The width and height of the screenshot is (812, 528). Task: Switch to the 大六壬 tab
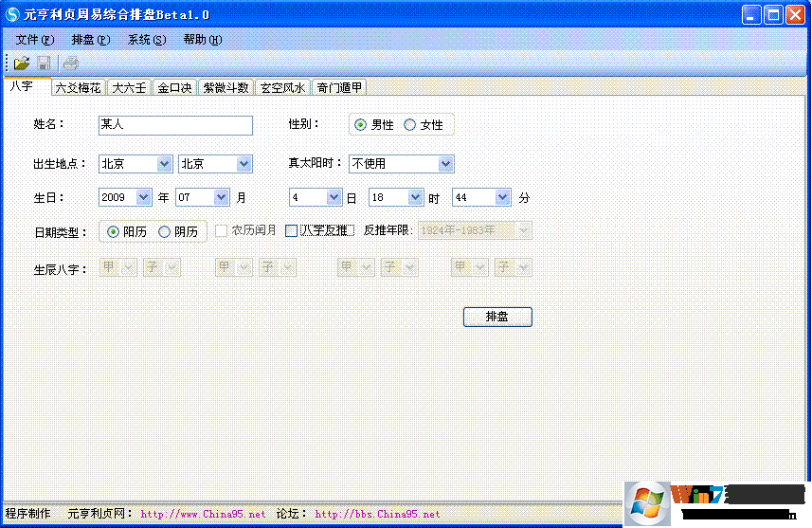(130, 87)
